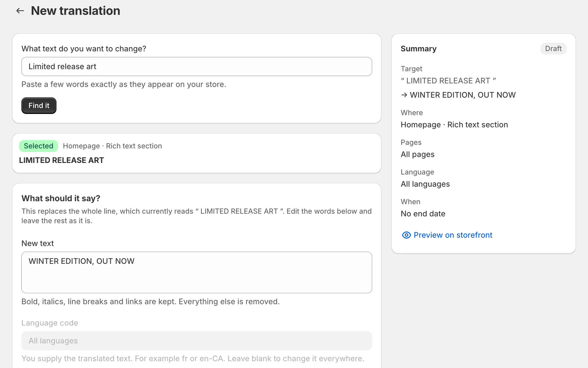The image size is (588, 368).
Task: Click 'This replaces the whole line' description text
Action: (197, 216)
